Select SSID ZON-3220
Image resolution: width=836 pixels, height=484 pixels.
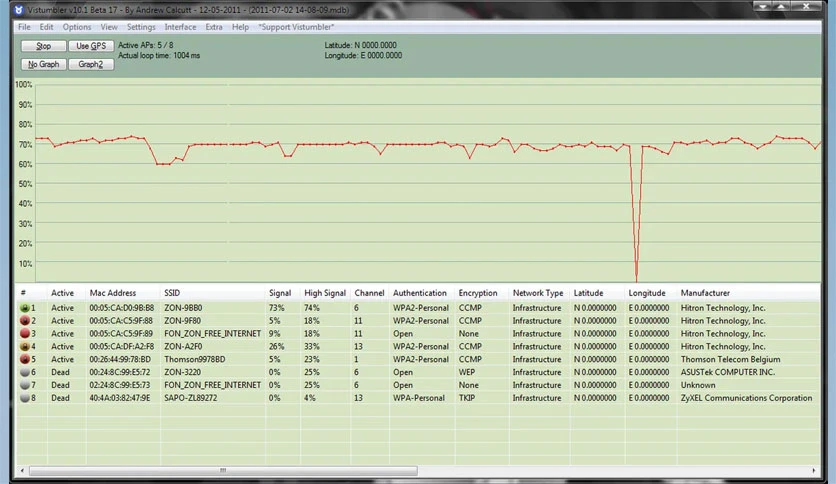[182, 372]
